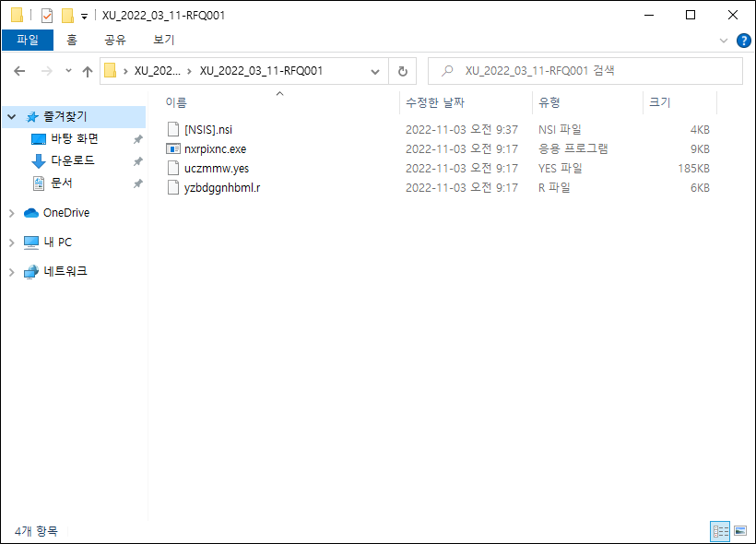Click the XU_2022_03_11-RFQ001 breadcrumb segment
This screenshot has height=544, width=756.
tap(261, 71)
